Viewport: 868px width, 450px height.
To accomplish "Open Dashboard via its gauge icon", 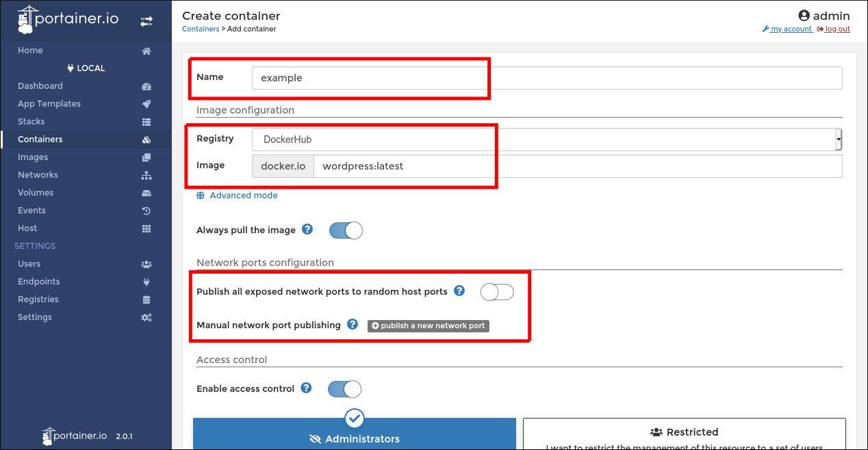I will click(146, 85).
